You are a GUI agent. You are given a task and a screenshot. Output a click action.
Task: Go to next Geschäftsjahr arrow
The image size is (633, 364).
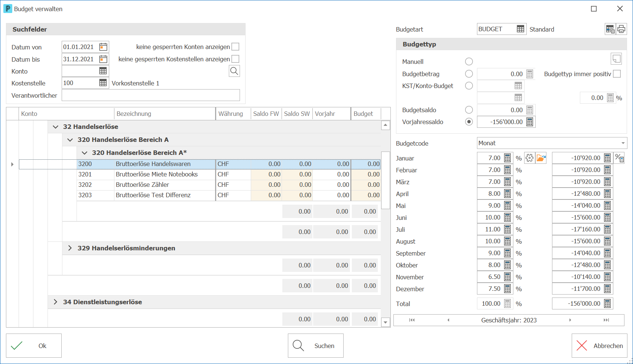(570, 320)
